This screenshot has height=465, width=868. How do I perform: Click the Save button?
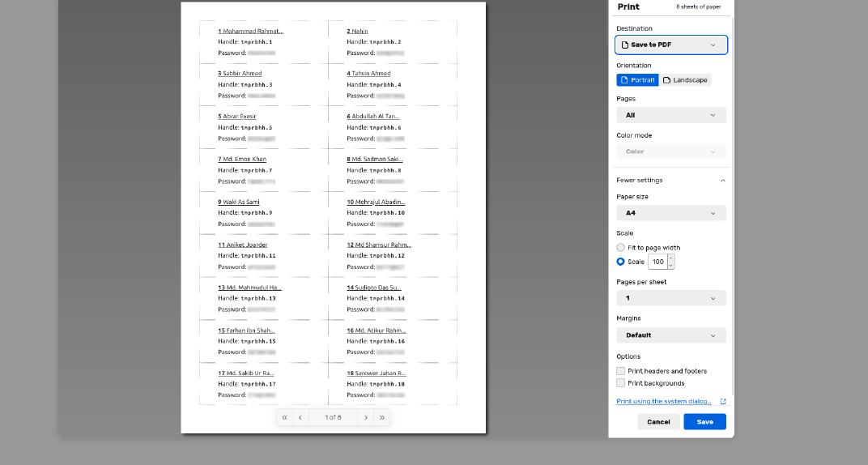[704, 421]
